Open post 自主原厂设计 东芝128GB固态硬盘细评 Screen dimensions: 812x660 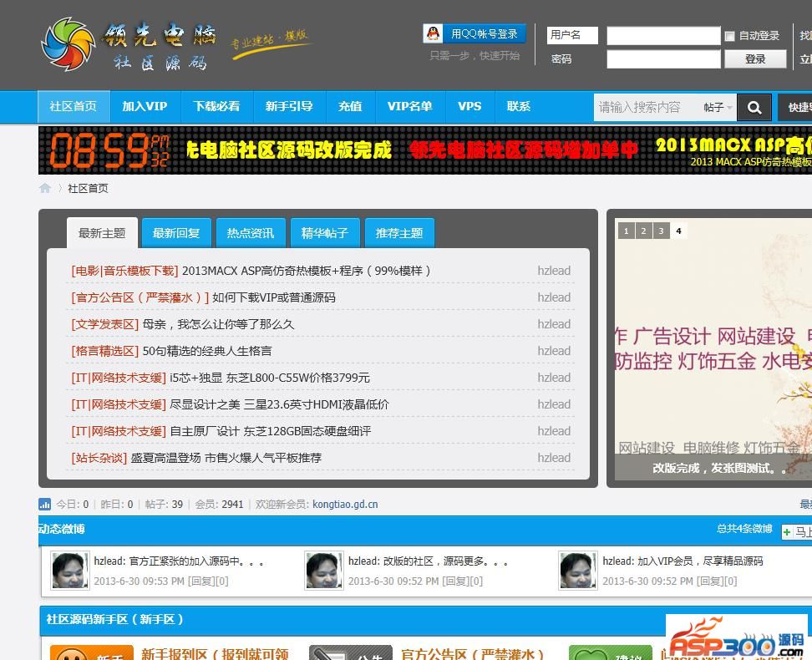[x=271, y=432]
